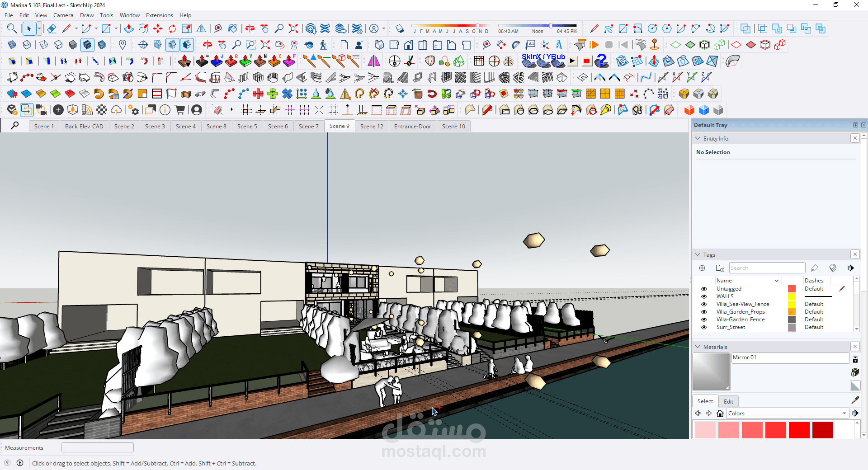Pick the 3D Text tool
This screenshot has height=470, width=868.
pos(559,45)
